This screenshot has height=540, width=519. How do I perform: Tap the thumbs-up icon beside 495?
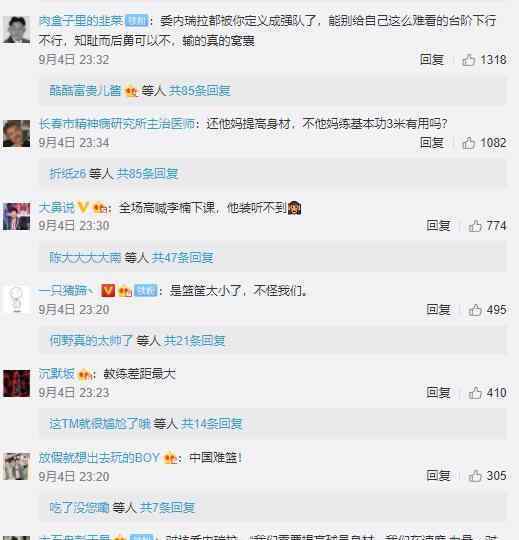point(475,310)
